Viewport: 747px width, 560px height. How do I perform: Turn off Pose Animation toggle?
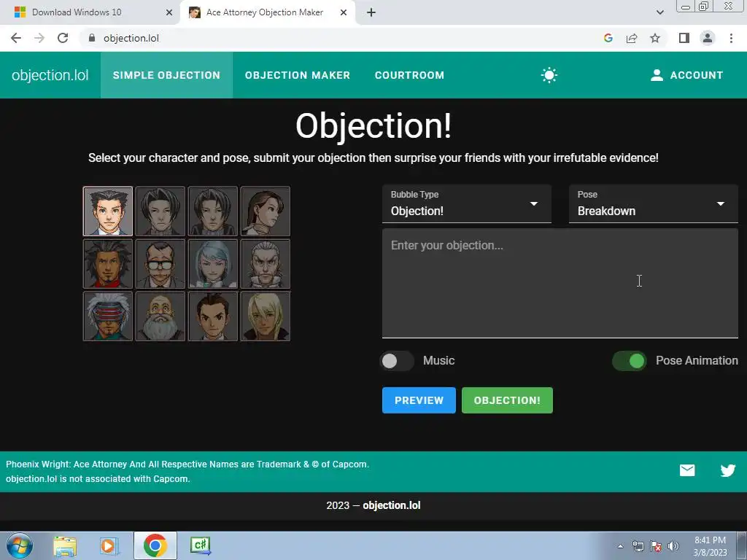click(630, 361)
